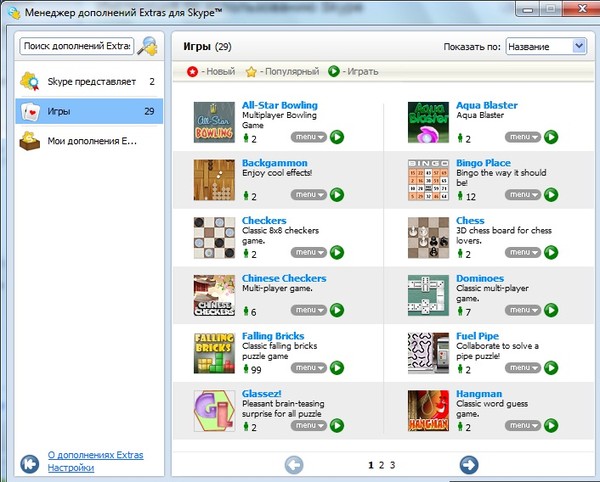
Task: Expand the Falling Bricks menu dropdown
Action: click(309, 368)
